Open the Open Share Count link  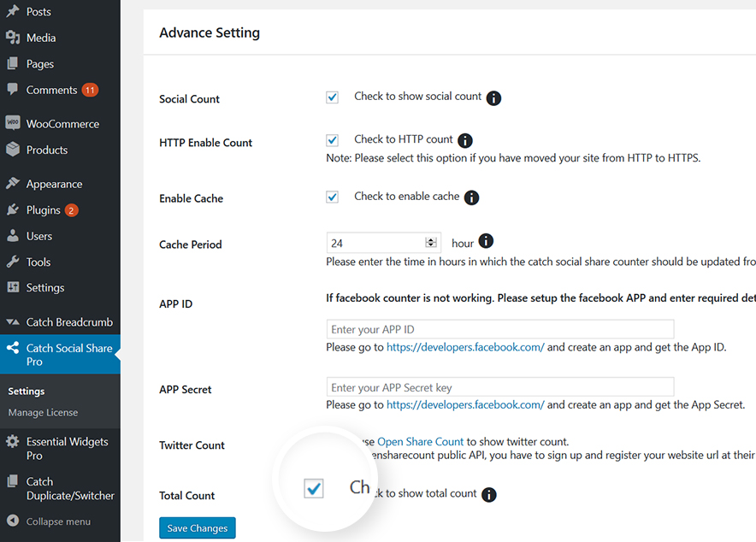point(420,441)
